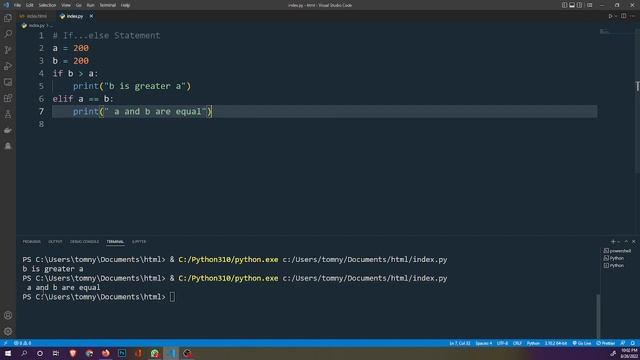Viewport: 640px width, 360px height.
Task: Open the Go menu
Action: click(78, 5)
